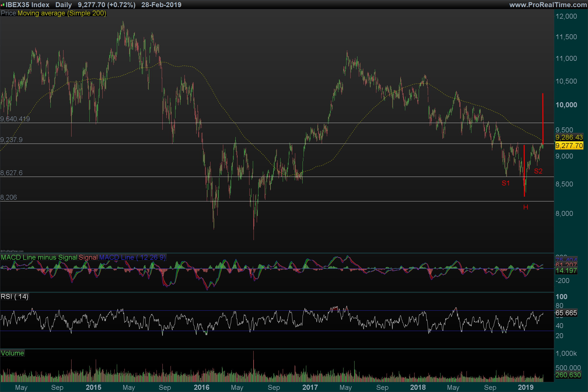Click the red H head annotation

[526, 207]
